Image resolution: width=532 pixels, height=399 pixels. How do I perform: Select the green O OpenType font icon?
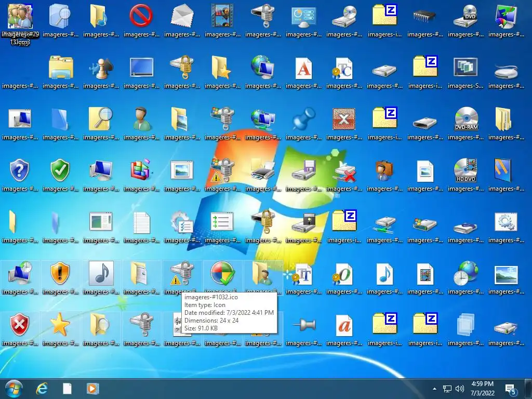click(x=343, y=273)
